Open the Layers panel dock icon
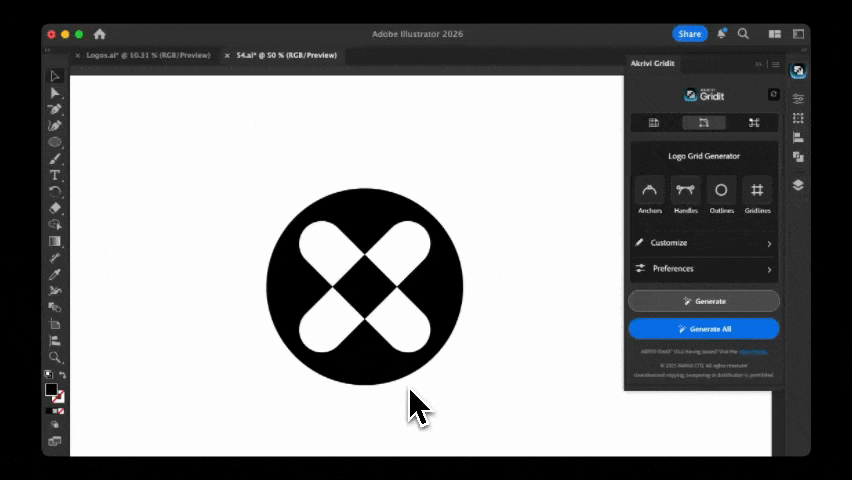This screenshot has height=480, width=852. click(798, 185)
